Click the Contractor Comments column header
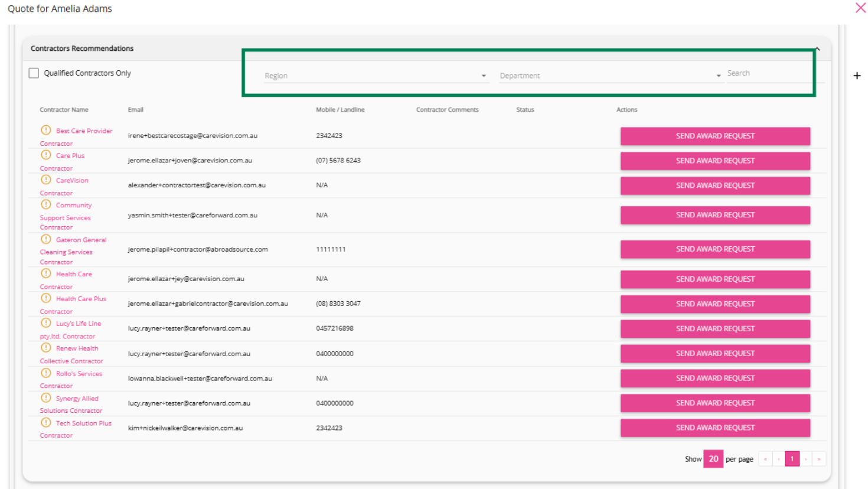868x489 pixels. (x=448, y=110)
